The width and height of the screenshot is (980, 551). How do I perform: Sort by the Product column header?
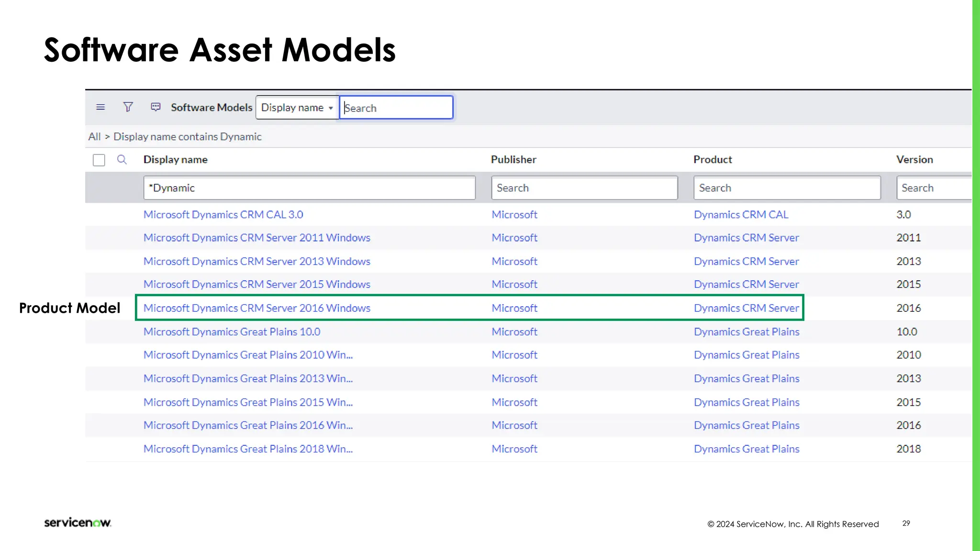pyautogui.click(x=713, y=160)
